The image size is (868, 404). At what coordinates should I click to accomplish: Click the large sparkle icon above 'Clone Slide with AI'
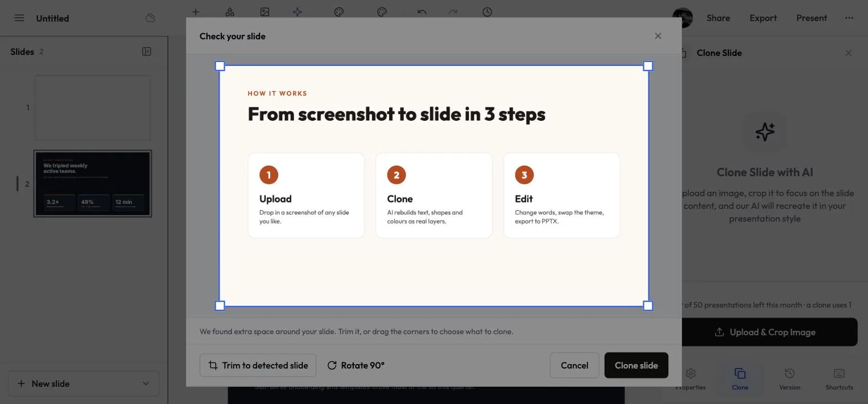tap(765, 132)
